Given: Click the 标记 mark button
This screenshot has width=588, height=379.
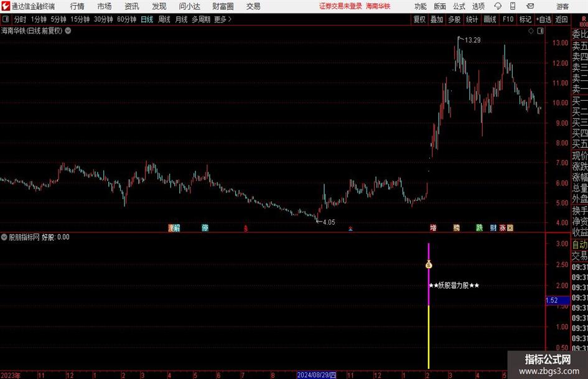Looking at the screenshot, I should (525, 19).
